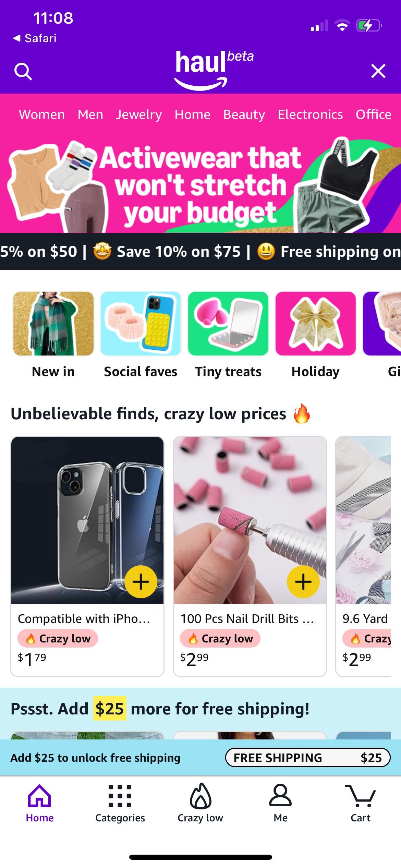Add nail drill bits with plus button

[303, 581]
